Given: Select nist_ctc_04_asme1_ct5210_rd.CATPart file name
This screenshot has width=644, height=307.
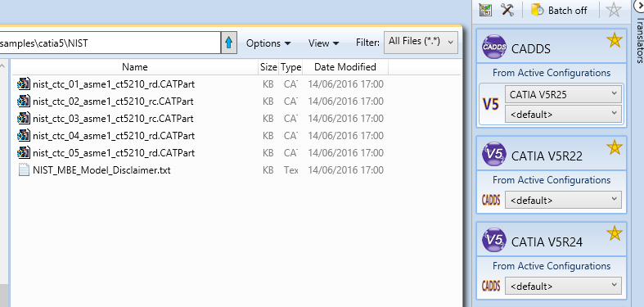Looking at the screenshot, I should tap(114, 136).
